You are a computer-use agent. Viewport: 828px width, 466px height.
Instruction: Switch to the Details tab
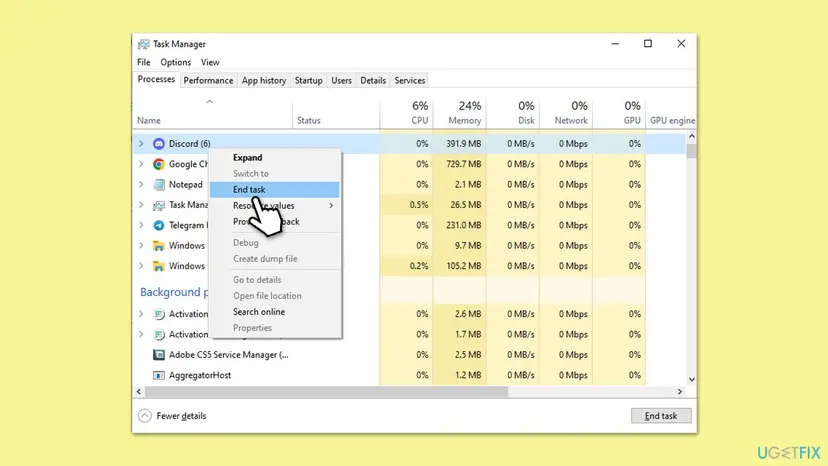pyautogui.click(x=373, y=80)
